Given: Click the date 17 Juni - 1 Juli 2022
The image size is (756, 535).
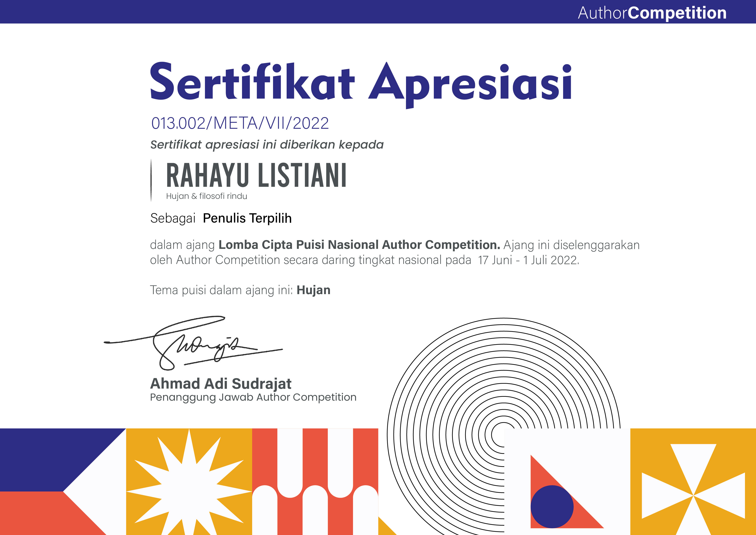Looking at the screenshot, I should coord(528,260).
